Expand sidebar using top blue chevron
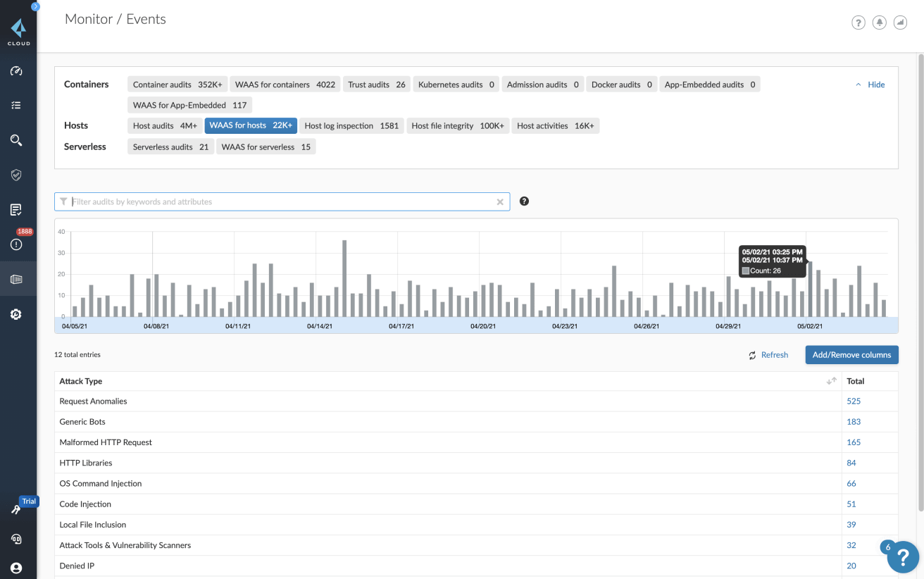The width and height of the screenshot is (924, 579). point(35,6)
